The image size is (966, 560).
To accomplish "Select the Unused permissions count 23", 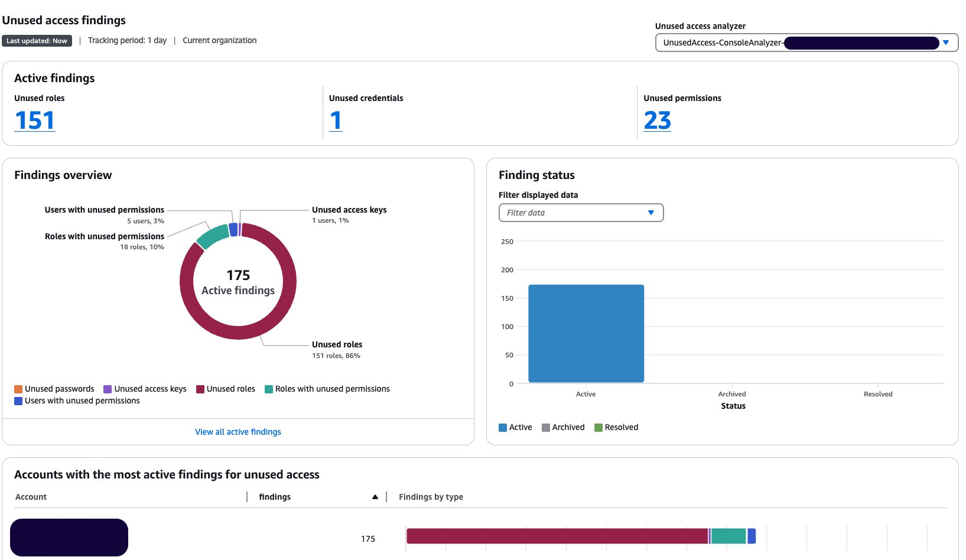I will pos(657,120).
